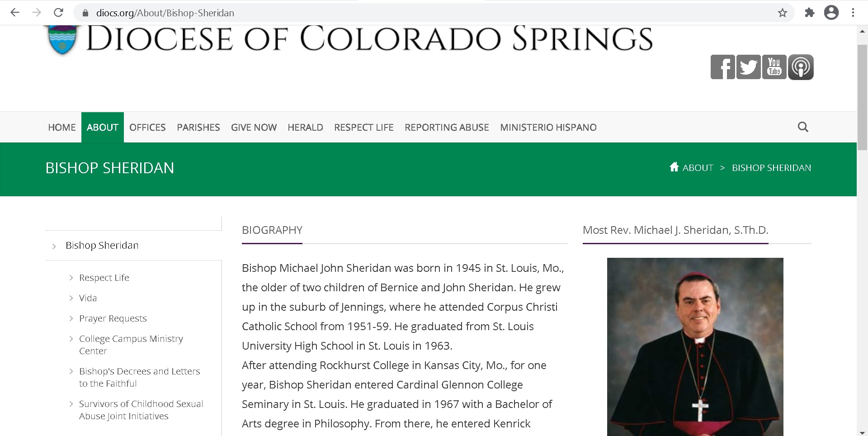Open the Facebook icon
This screenshot has height=436, width=868.
723,66
